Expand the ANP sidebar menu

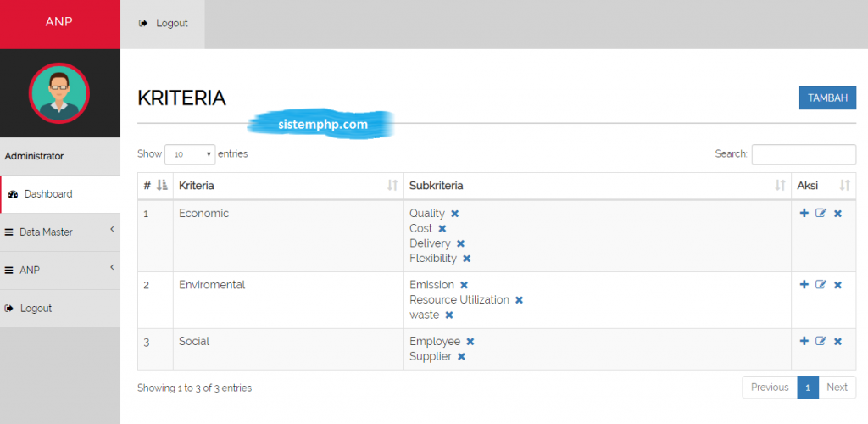[x=59, y=270]
